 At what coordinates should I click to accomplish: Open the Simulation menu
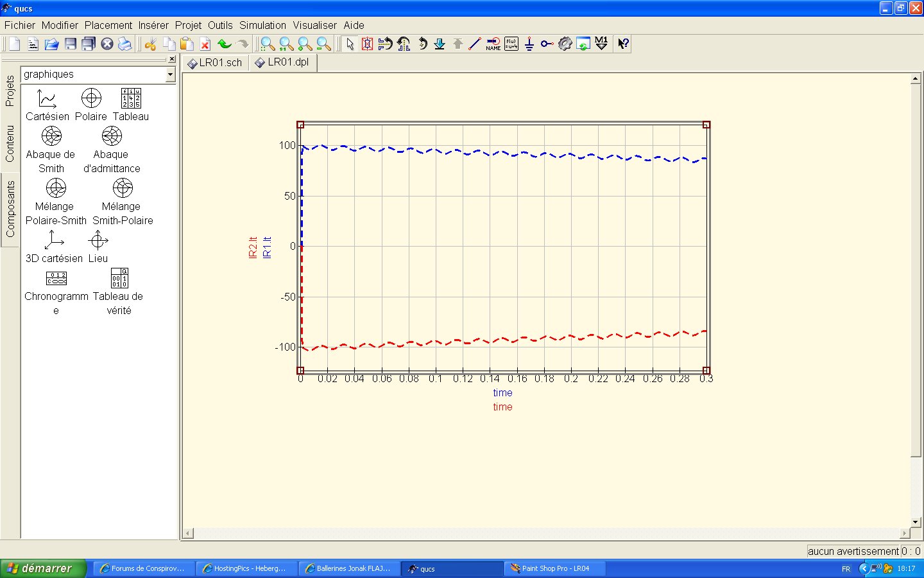point(262,25)
